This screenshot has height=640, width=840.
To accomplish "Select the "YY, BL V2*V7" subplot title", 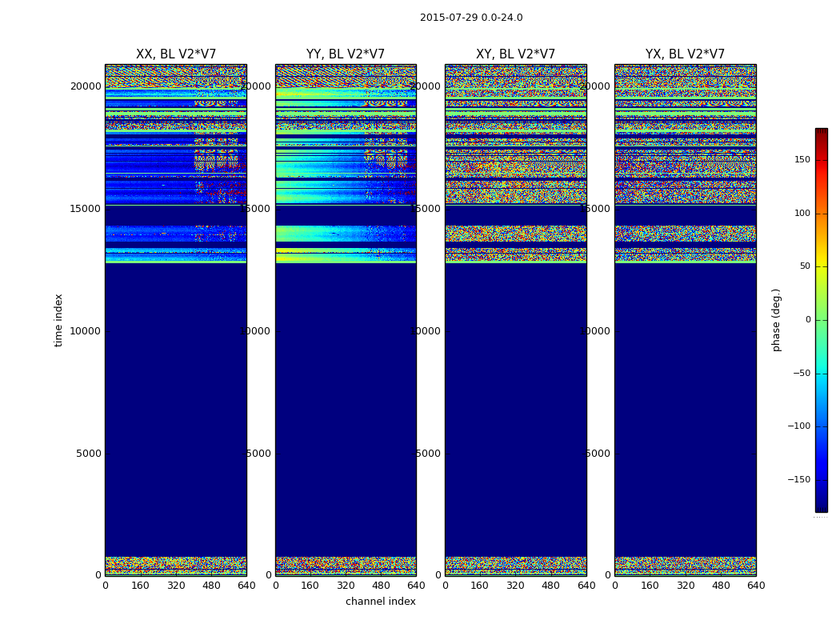I will tap(346, 54).
